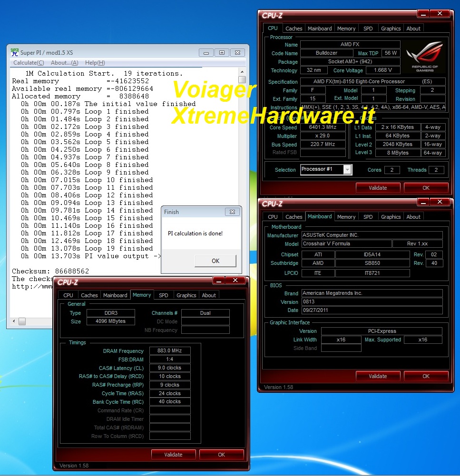The image size is (460, 476).
Task: Open the Calculate menu in Super PI
Action: pos(29,63)
